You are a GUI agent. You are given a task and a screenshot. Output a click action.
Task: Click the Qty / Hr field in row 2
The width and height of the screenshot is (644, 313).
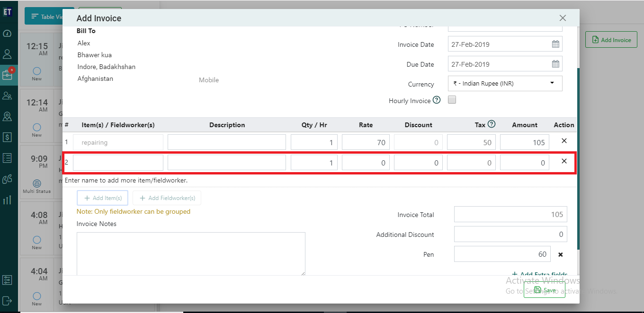click(314, 163)
